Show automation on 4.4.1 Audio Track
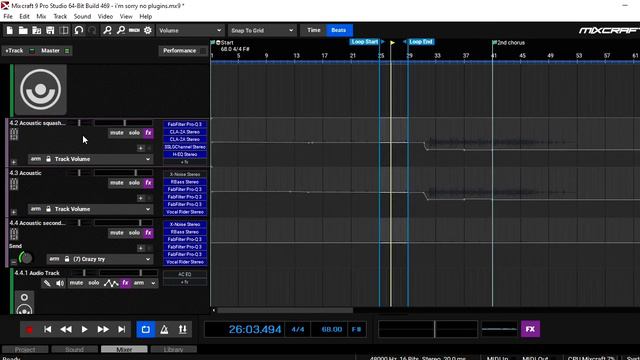The image size is (640, 360). (x=111, y=283)
